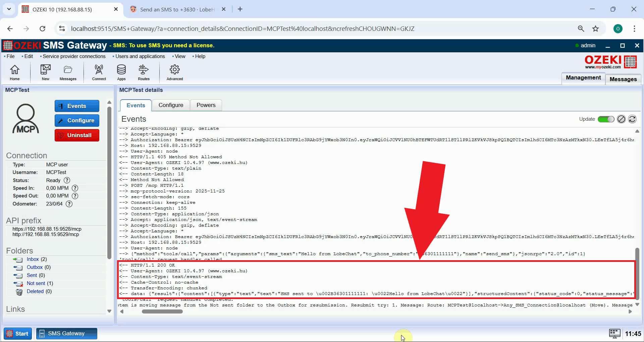Switch to the Messages tab at top right
The image size is (644, 342).
coord(623,79)
